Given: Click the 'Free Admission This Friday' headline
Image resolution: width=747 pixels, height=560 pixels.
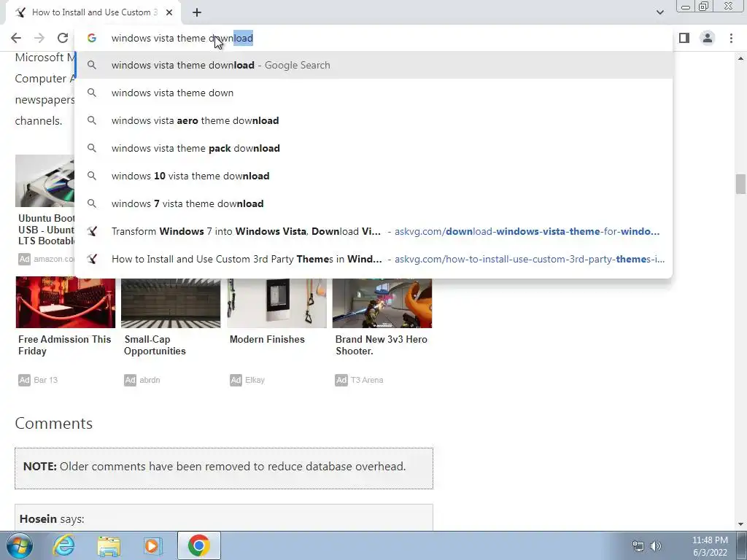Looking at the screenshot, I should (x=64, y=345).
